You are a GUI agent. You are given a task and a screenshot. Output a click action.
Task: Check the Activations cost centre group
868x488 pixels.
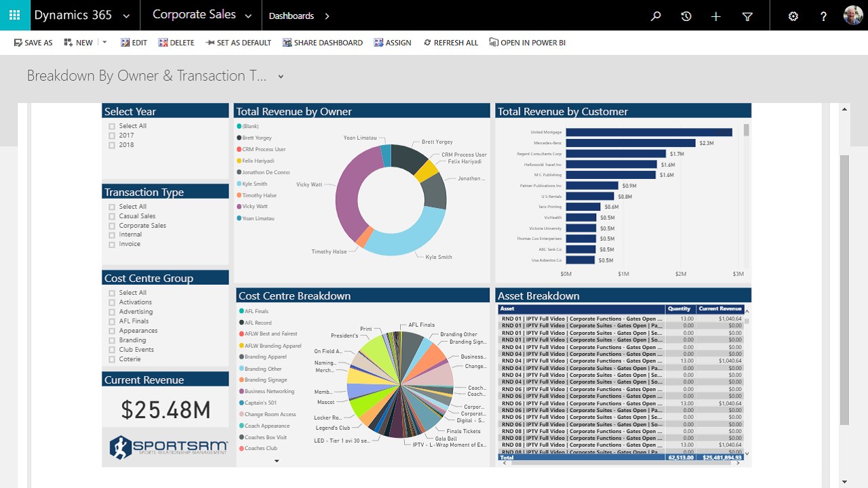click(x=112, y=302)
